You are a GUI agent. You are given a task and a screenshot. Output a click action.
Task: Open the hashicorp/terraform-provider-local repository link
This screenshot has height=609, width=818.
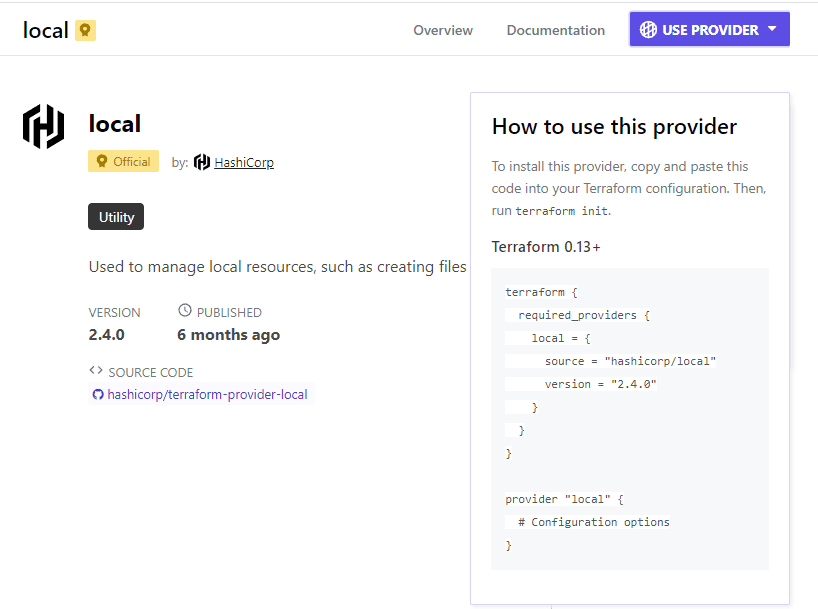pyautogui.click(x=207, y=395)
